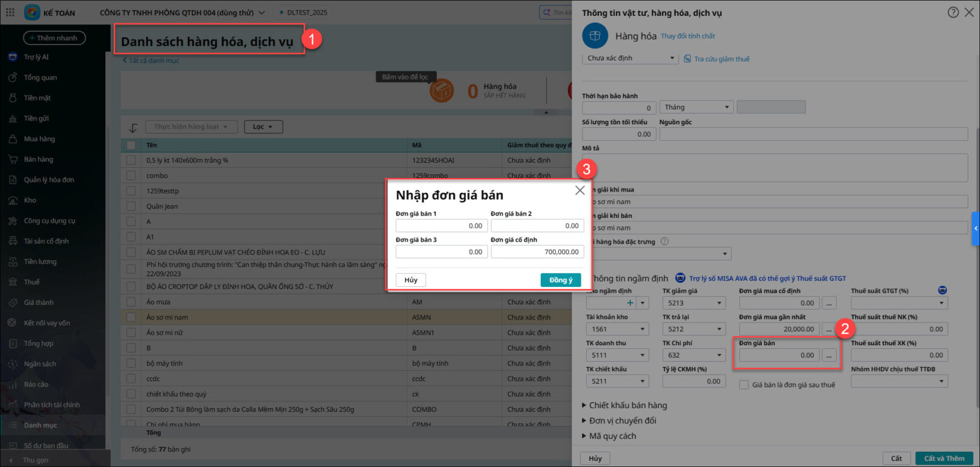The height and width of the screenshot is (467, 980).
Task: Click the ellipsis button beside Đơn giá bán
Action: (x=829, y=356)
